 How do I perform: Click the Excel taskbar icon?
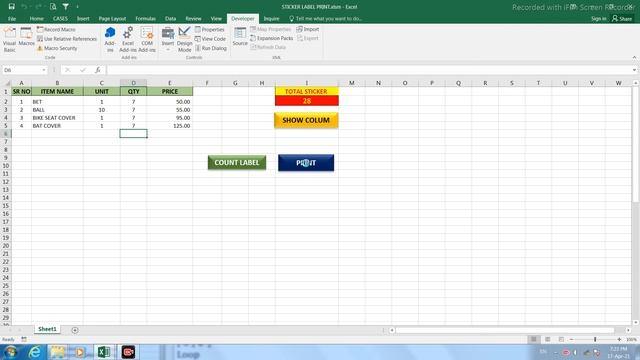point(104,352)
